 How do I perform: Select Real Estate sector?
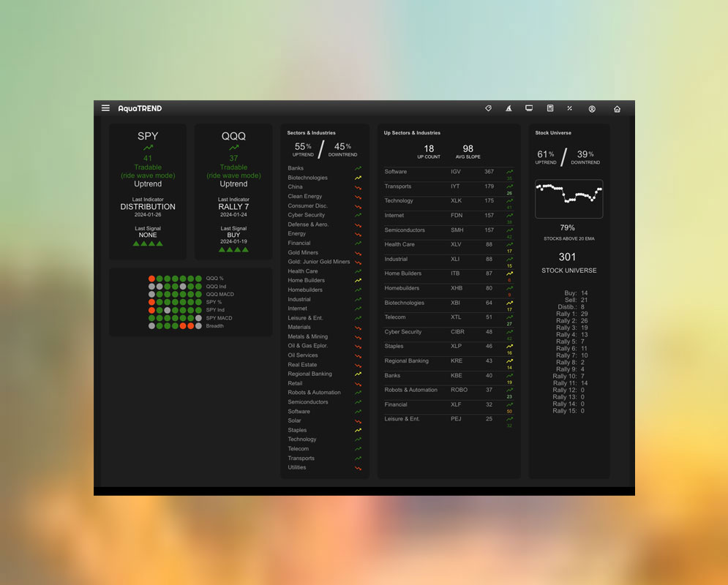[302, 365]
